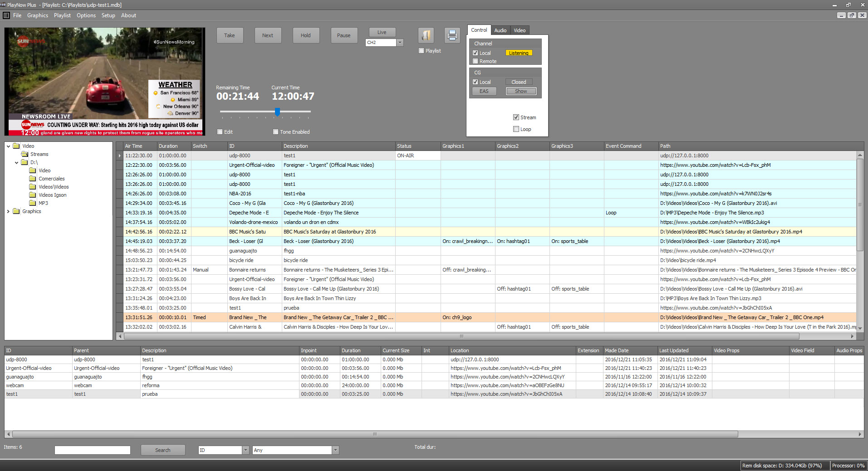Image resolution: width=868 pixels, height=471 pixels.
Task: Click the printer icon button
Action: [x=452, y=35]
